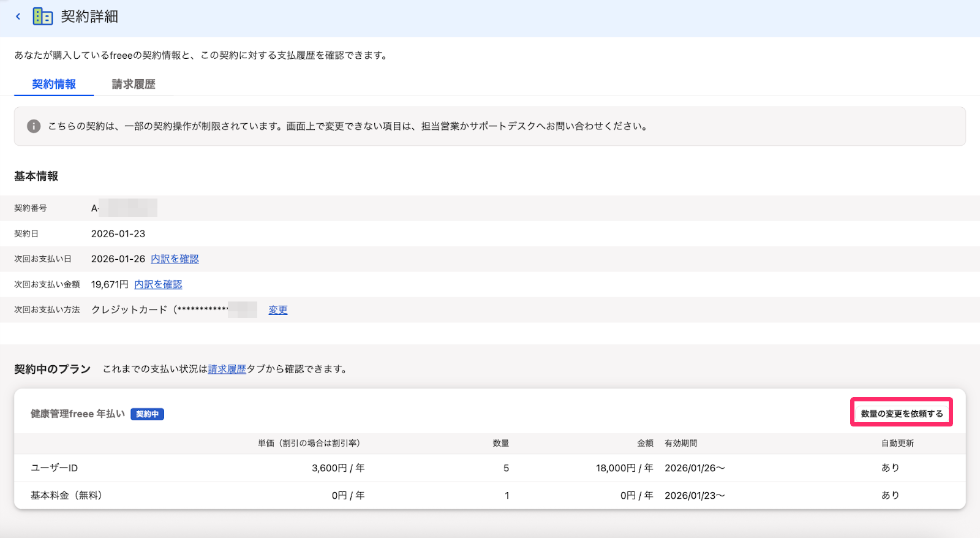980x538 pixels.
Task: Click the amount 19,671円
Action: pyautogui.click(x=110, y=284)
